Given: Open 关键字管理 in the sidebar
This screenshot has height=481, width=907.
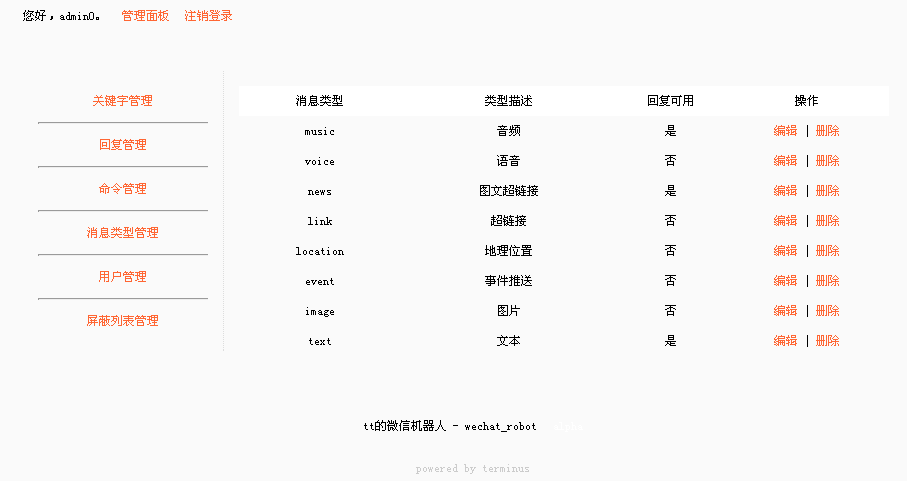Looking at the screenshot, I should pos(122,101).
